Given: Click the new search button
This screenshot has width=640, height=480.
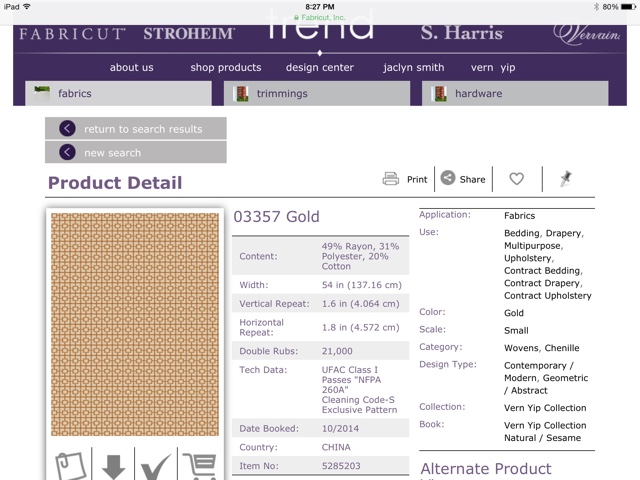Looking at the screenshot, I should tap(136, 152).
